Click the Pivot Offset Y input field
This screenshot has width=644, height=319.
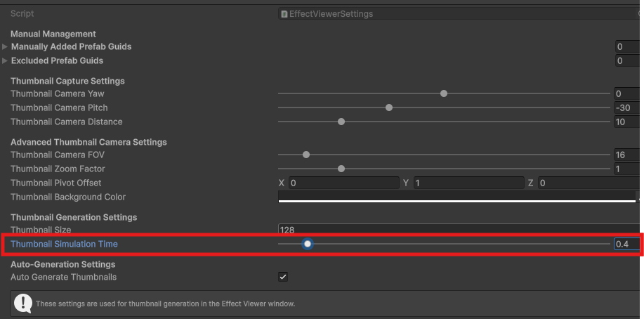(x=467, y=183)
